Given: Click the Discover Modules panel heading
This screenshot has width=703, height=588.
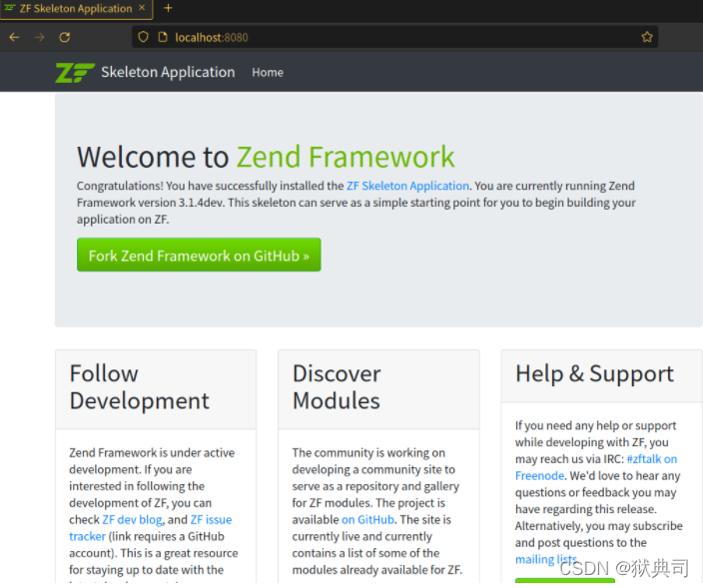Looking at the screenshot, I should [337, 387].
